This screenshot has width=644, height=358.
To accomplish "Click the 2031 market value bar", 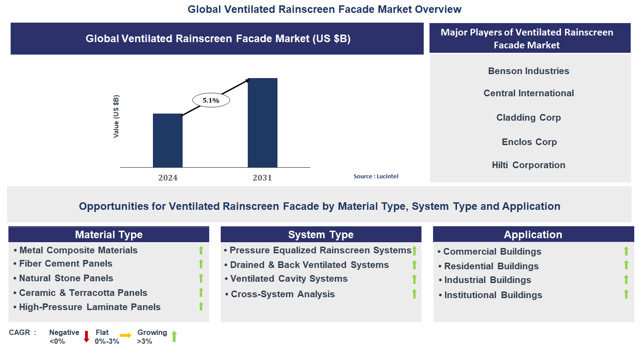I will (x=262, y=122).
